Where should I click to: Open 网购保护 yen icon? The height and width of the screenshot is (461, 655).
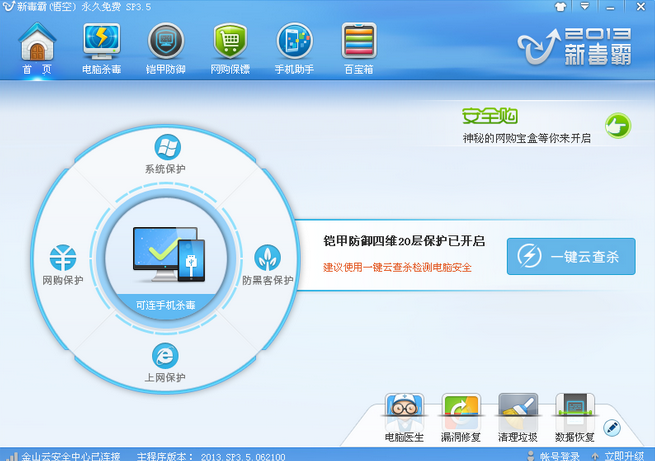[x=63, y=258]
